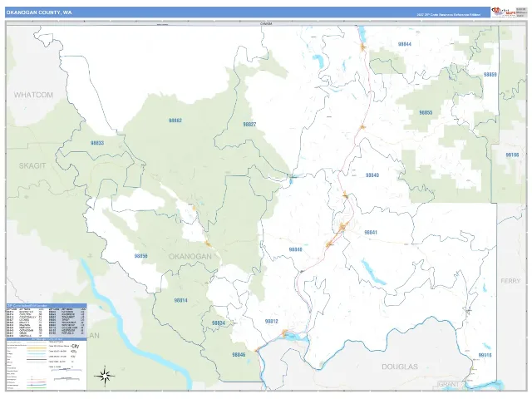Click the edition subtitle in title bar

[x=449, y=15]
